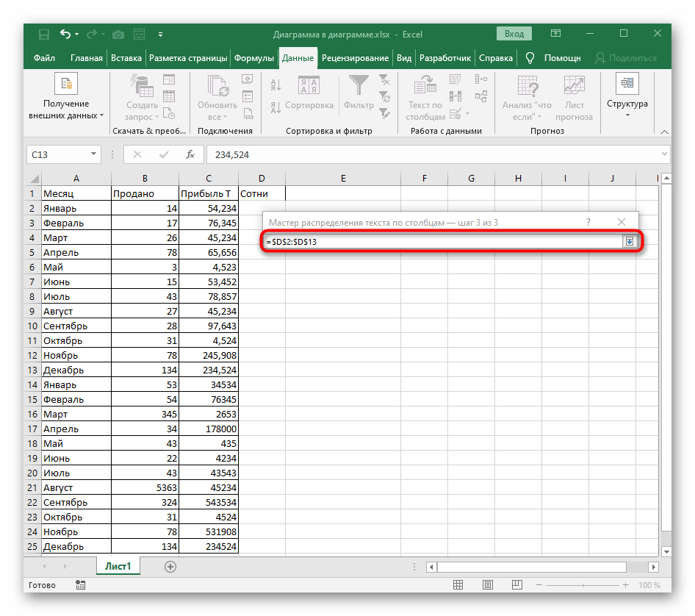Click cell Сотни in D1
The image size is (695, 616).
(x=262, y=193)
